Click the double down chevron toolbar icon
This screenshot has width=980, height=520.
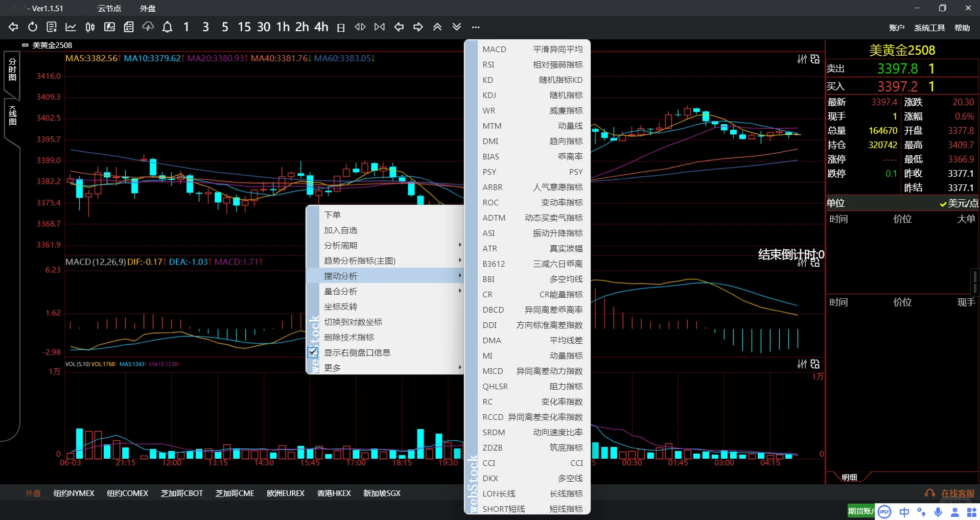(457, 27)
